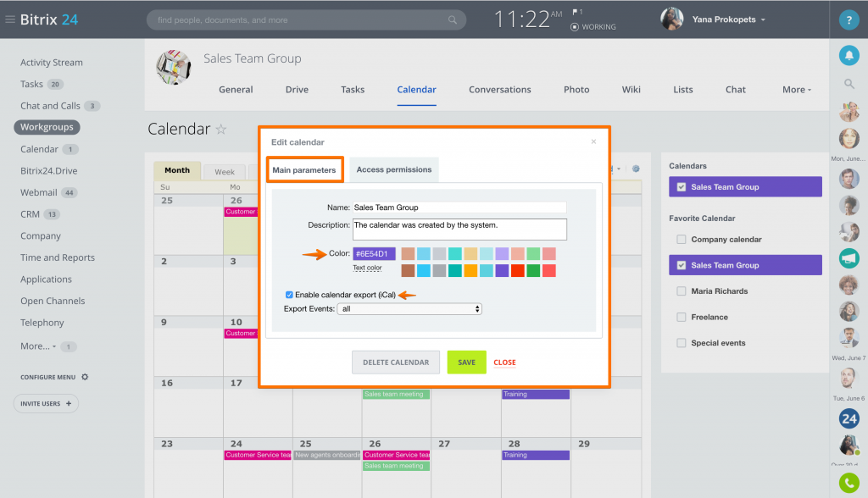Check the Company calendar checkbox

click(682, 239)
